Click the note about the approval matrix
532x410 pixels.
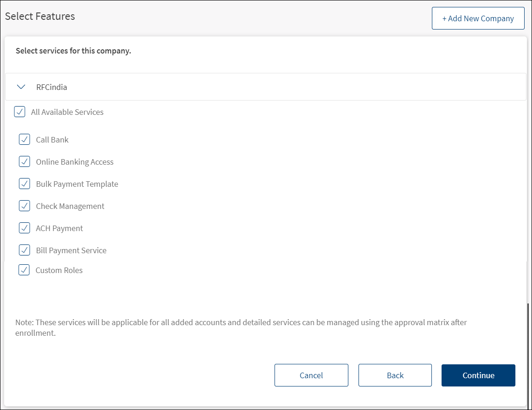coord(241,327)
